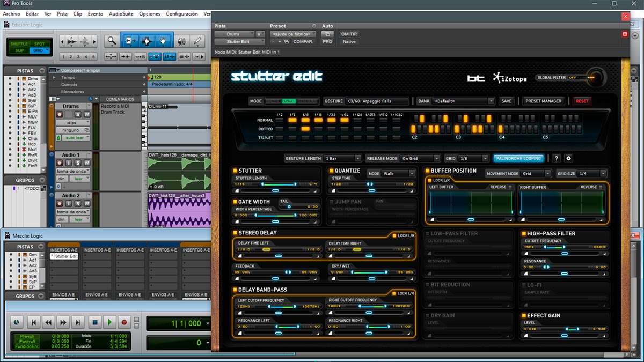This screenshot has height=362, width=644.
Task: Open the Stutter Edit help question mark
Action: coord(557,158)
